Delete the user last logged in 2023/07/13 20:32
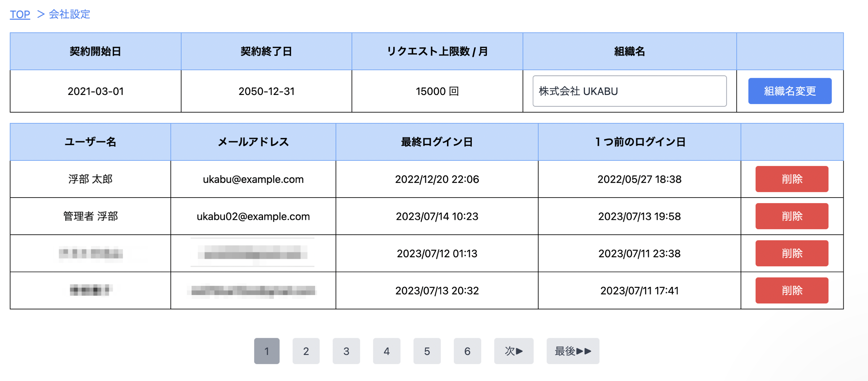 point(791,290)
